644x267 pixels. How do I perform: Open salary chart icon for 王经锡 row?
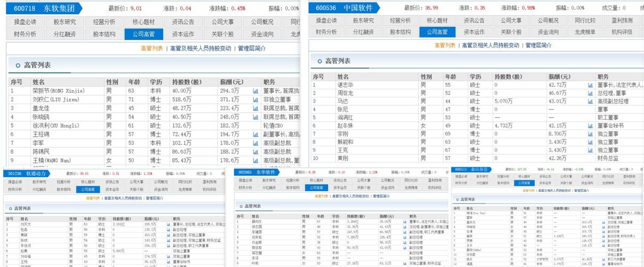coord(256,134)
